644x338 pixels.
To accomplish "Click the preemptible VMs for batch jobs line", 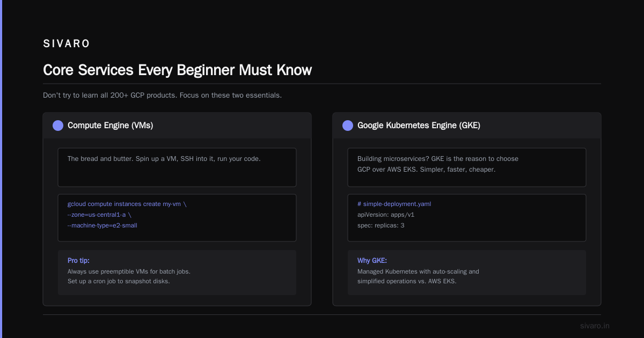I will point(129,271).
